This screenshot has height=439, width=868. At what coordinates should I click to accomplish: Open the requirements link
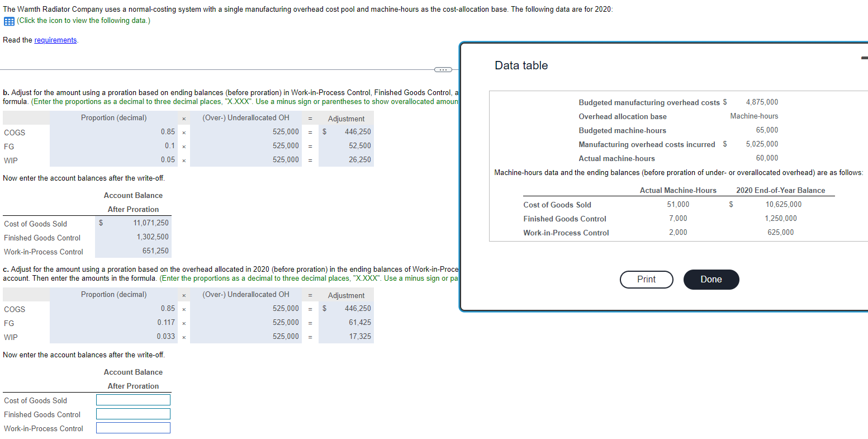(55, 40)
